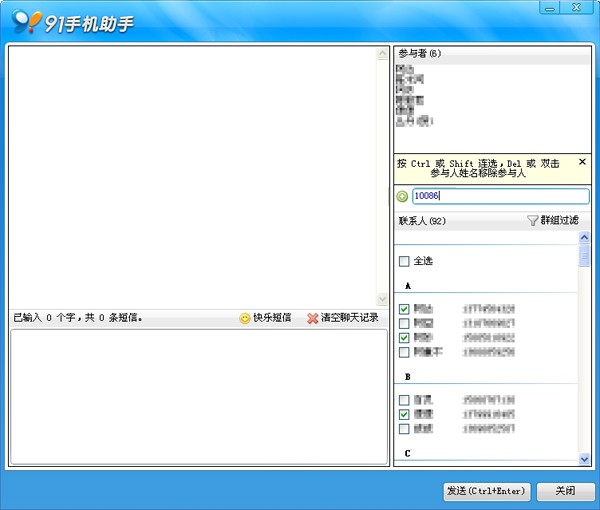Check the third contact under group B

point(404,429)
